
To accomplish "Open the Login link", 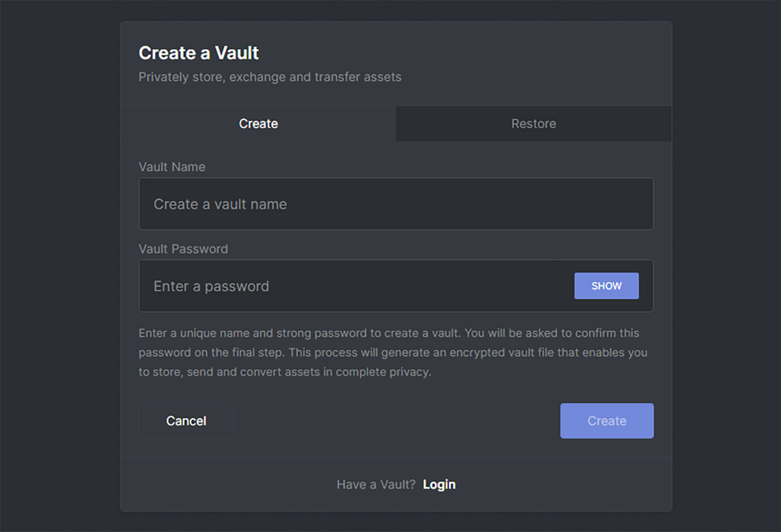I will 439,485.
